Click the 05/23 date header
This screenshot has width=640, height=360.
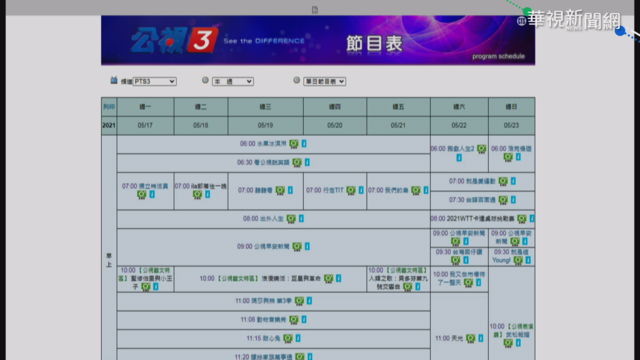(x=511, y=125)
